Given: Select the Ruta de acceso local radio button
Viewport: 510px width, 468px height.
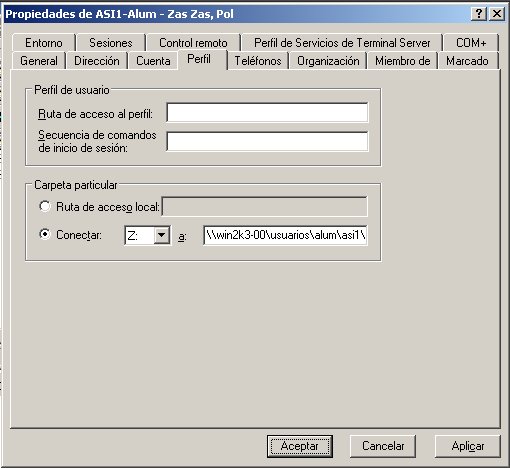Looking at the screenshot, I should pyautogui.click(x=45, y=206).
